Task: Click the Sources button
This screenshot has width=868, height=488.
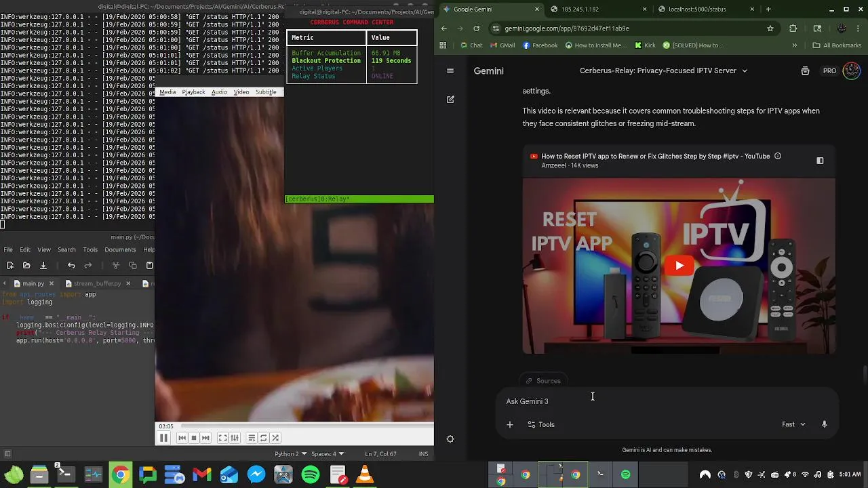Action: [x=544, y=381]
